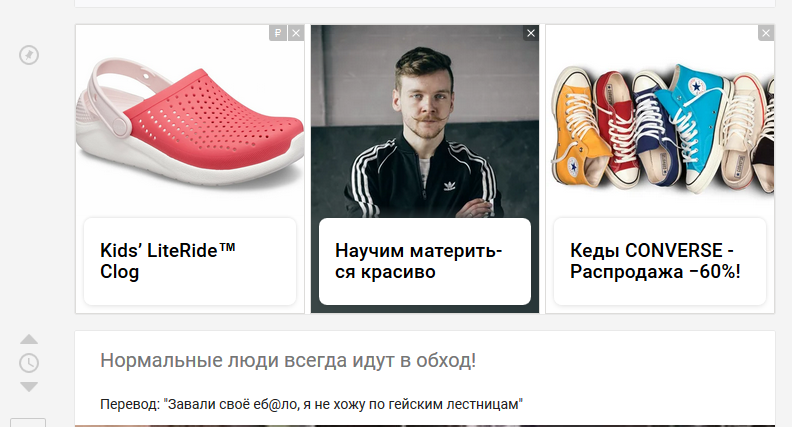Screen dimensions: 792x427
Task: Click the post text starting with 'Перевод:'
Action: pos(311,404)
